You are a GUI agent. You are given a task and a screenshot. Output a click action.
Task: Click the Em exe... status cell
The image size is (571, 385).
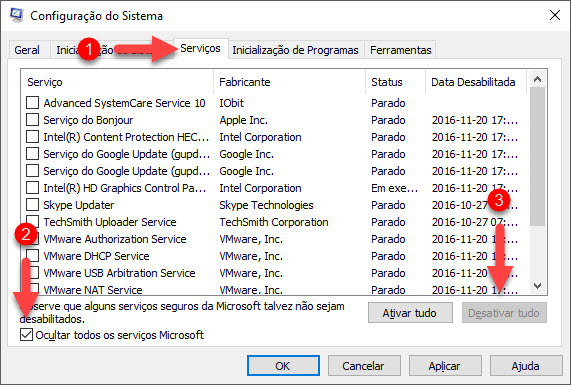pyautogui.click(x=394, y=188)
